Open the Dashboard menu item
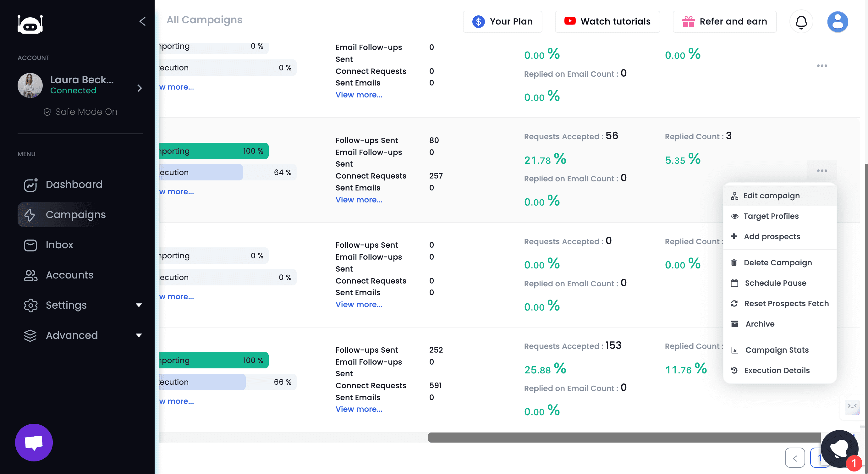The image size is (868, 474). (x=80, y=185)
